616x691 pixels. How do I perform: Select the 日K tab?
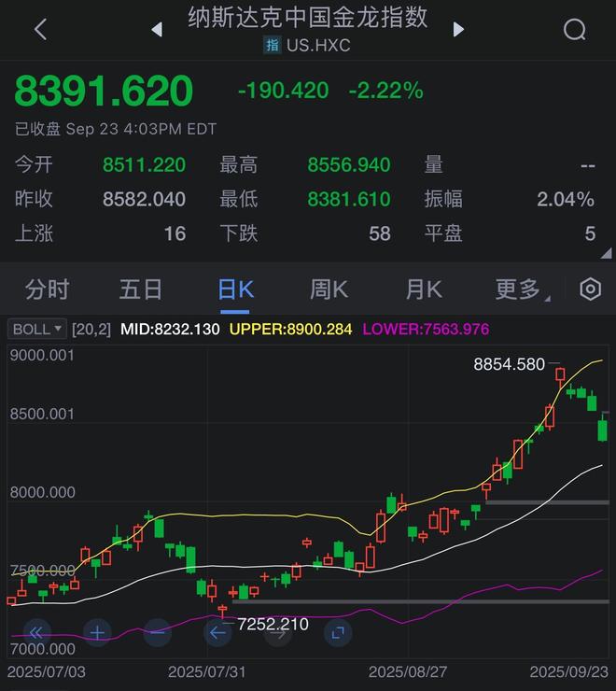pyautogui.click(x=235, y=289)
